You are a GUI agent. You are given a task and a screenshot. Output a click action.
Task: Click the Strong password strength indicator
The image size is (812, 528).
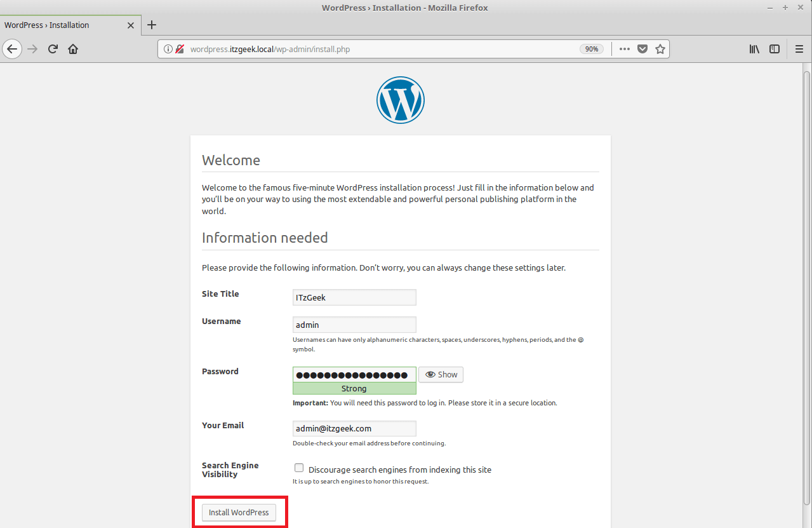click(354, 389)
